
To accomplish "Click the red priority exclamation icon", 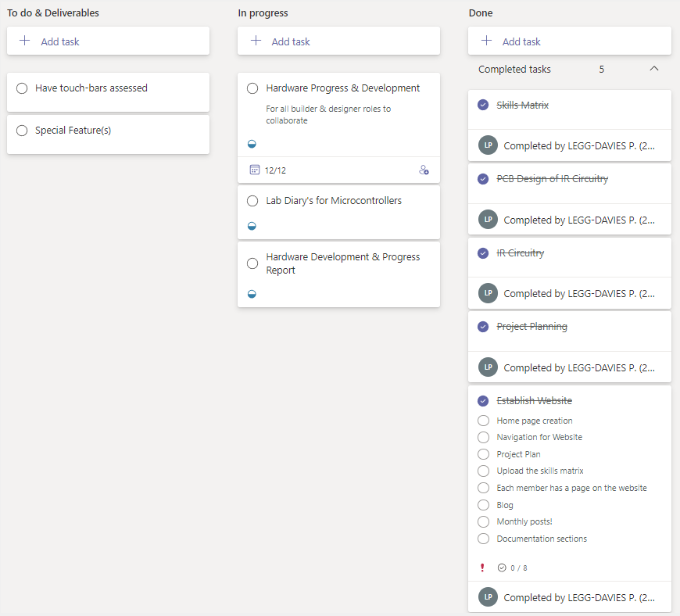I will coord(482,568).
